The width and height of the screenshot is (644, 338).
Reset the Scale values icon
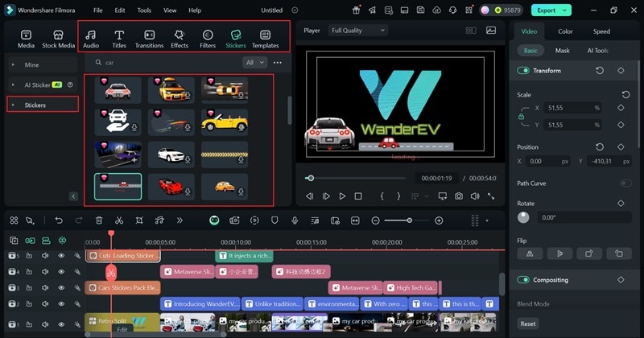tap(625, 95)
